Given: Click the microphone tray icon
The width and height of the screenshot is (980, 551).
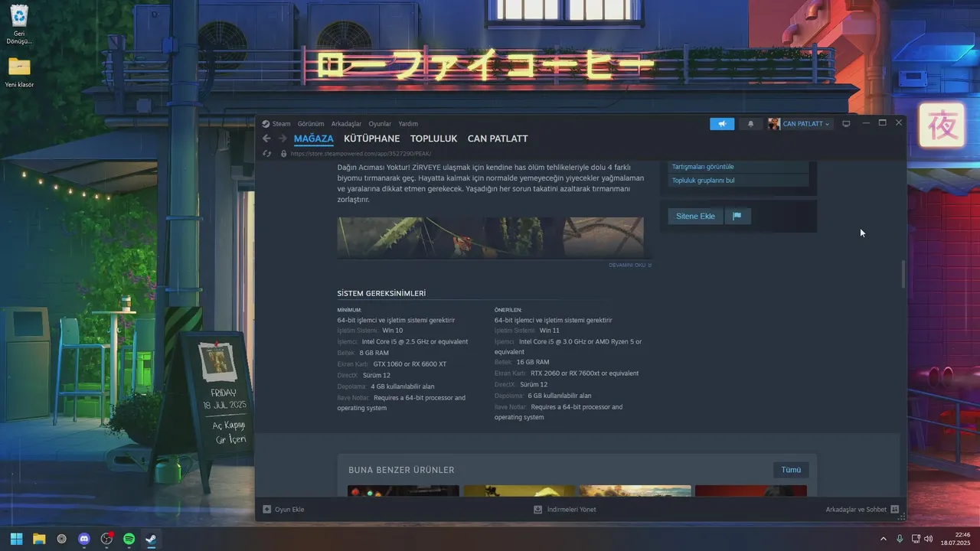Looking at the screenshot, I should (x=900, y=539).
